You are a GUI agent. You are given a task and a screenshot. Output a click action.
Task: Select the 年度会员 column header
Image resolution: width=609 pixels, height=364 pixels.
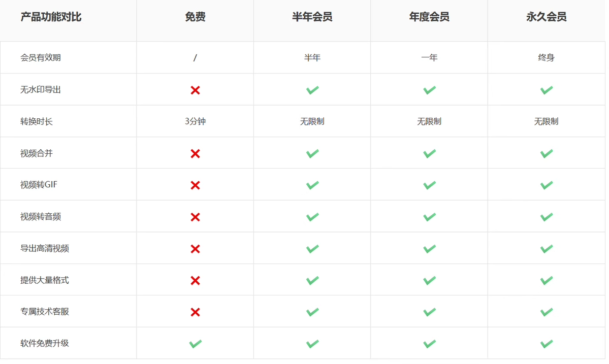point(429,17)
